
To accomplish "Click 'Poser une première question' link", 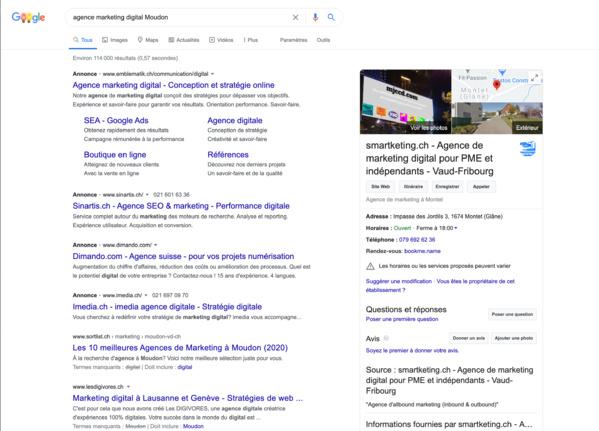I will pos(402,319).
